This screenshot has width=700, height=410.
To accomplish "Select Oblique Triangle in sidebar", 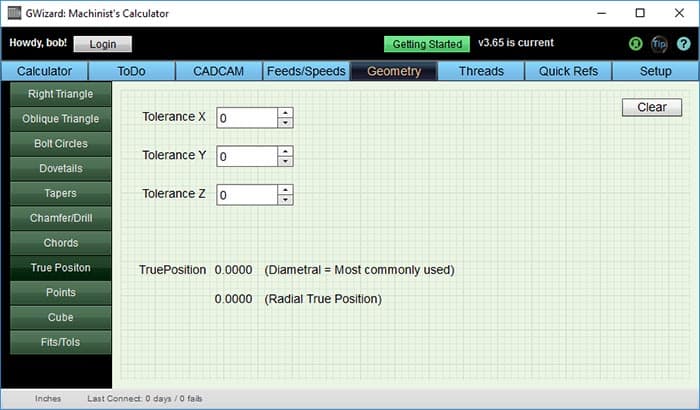I will point(61,119).
